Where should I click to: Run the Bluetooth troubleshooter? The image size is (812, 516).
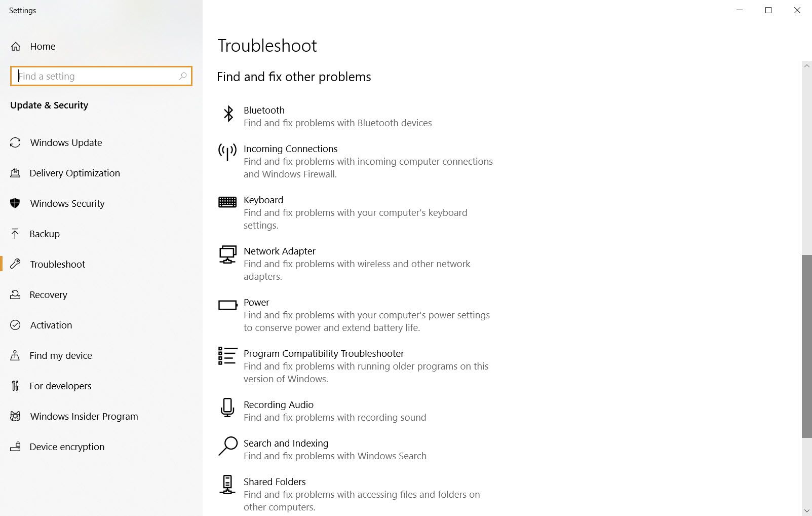264,110
